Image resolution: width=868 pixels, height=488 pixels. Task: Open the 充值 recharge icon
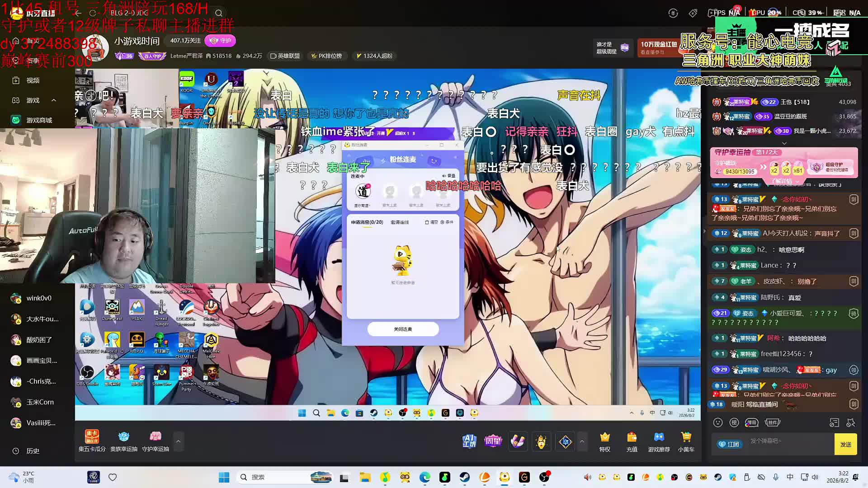pyautogui.click(x=632, y=442)
